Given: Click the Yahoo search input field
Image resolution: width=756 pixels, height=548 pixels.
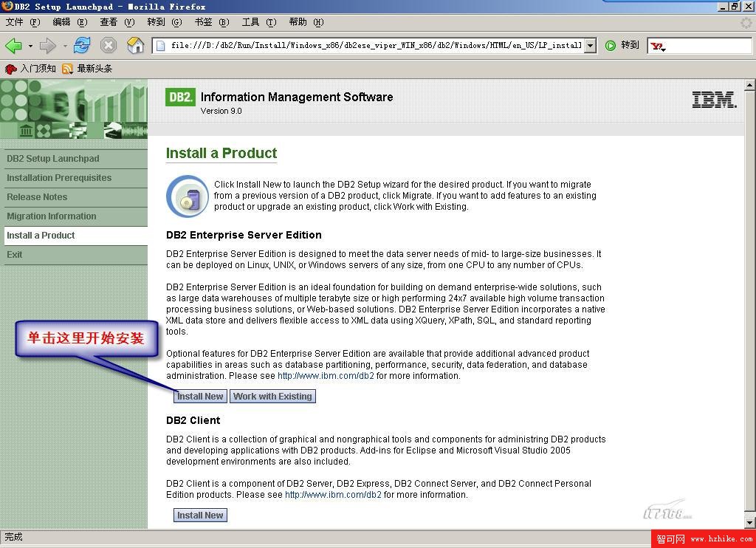Looking at the screenshot, I should 709,46.
